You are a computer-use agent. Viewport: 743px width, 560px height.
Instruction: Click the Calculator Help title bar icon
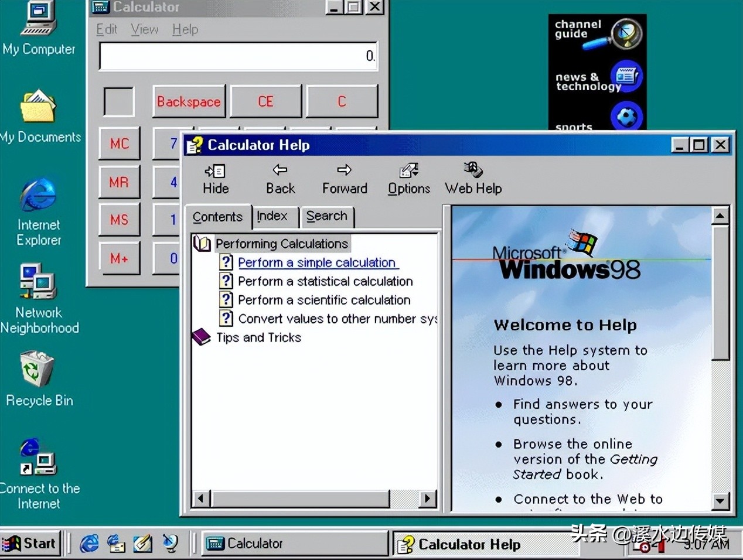point(195,145)
